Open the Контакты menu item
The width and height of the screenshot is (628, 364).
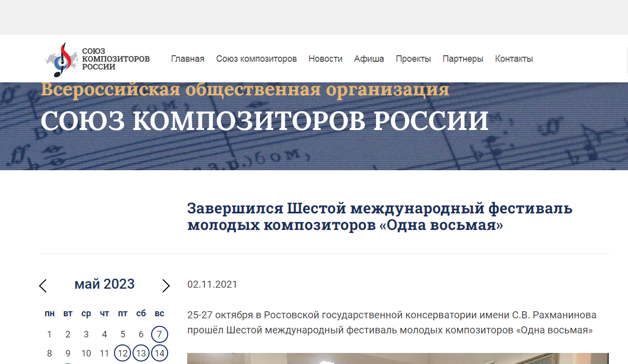pos(514,59)
